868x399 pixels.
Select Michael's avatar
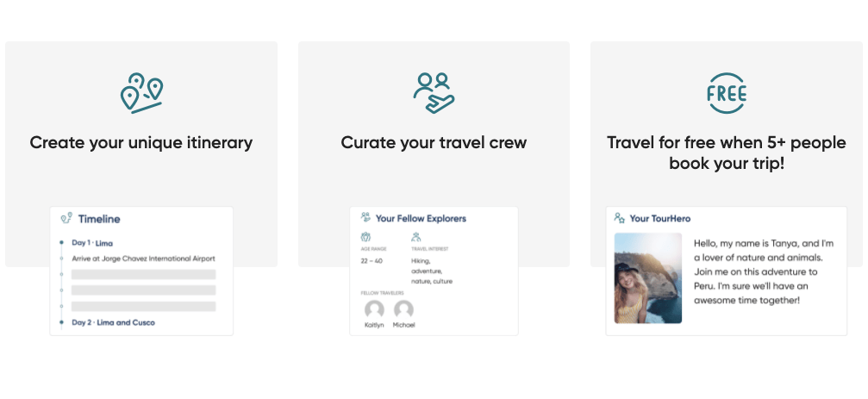tap(403, 309)
